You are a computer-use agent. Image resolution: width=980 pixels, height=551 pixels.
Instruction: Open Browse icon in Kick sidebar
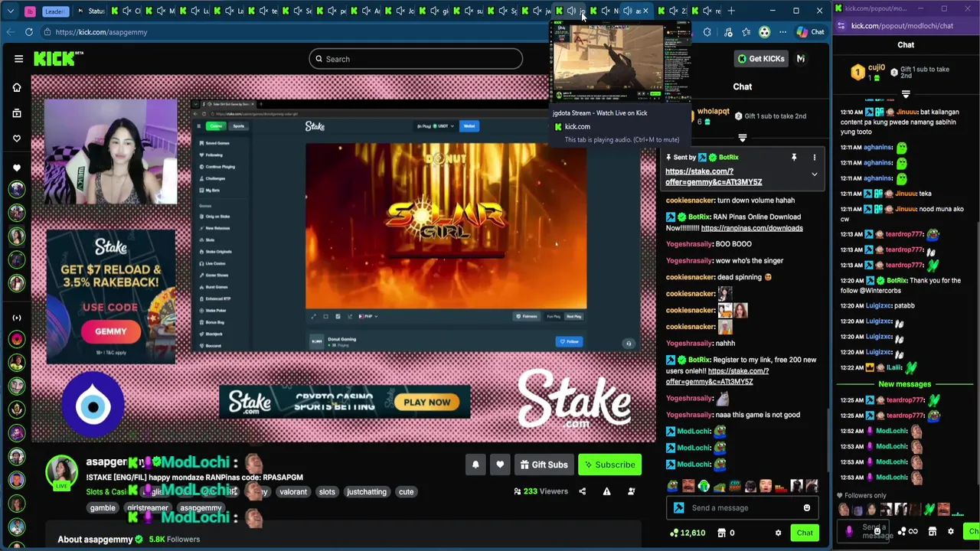[17, 113]
